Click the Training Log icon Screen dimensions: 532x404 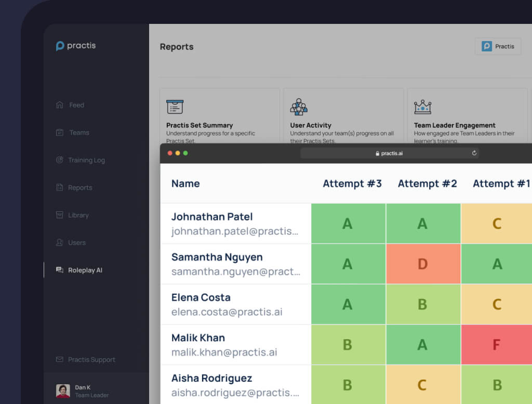(x=60, y=160)
